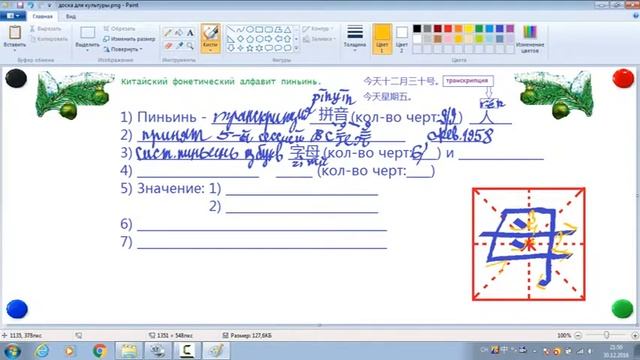Click the Save icon in title bar

[20, 5]
